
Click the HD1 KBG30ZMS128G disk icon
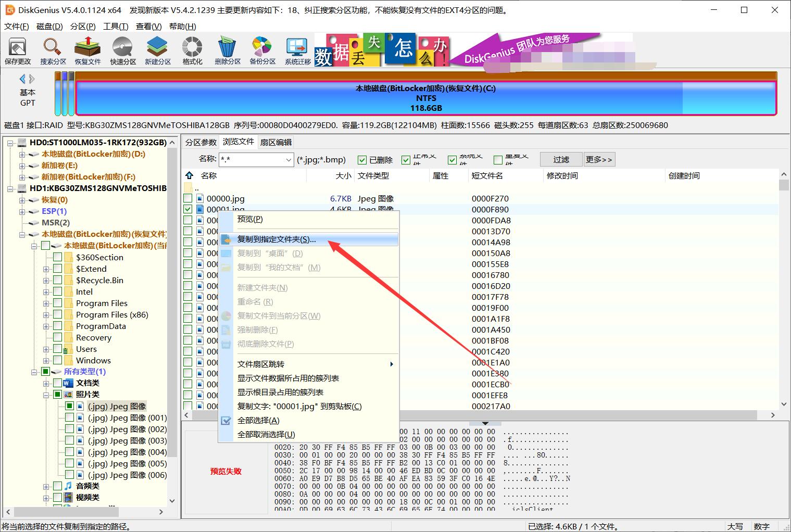(22, 188)
